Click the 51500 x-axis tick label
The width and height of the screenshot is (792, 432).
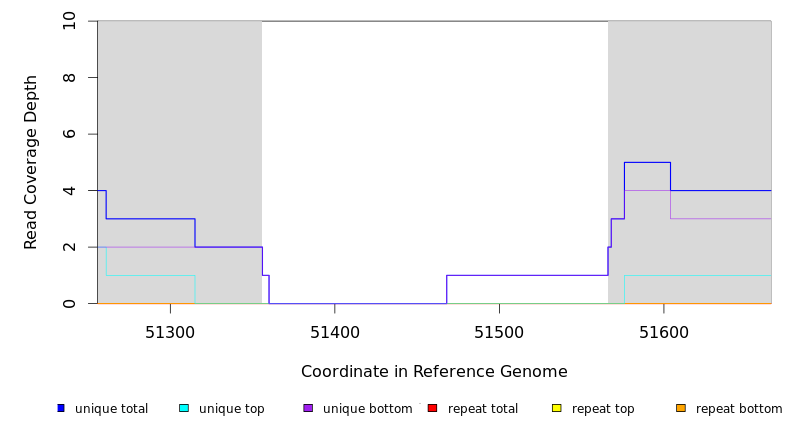pyautogui.click(x=499, y=332)
